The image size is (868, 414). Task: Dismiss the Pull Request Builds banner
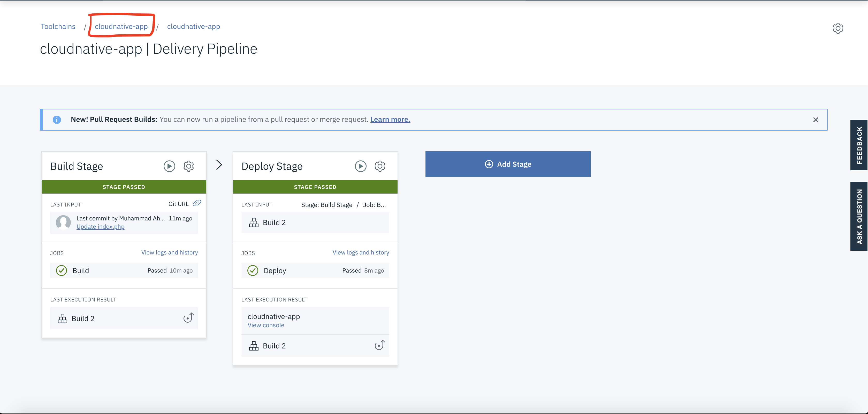click(x=816, y=120)
